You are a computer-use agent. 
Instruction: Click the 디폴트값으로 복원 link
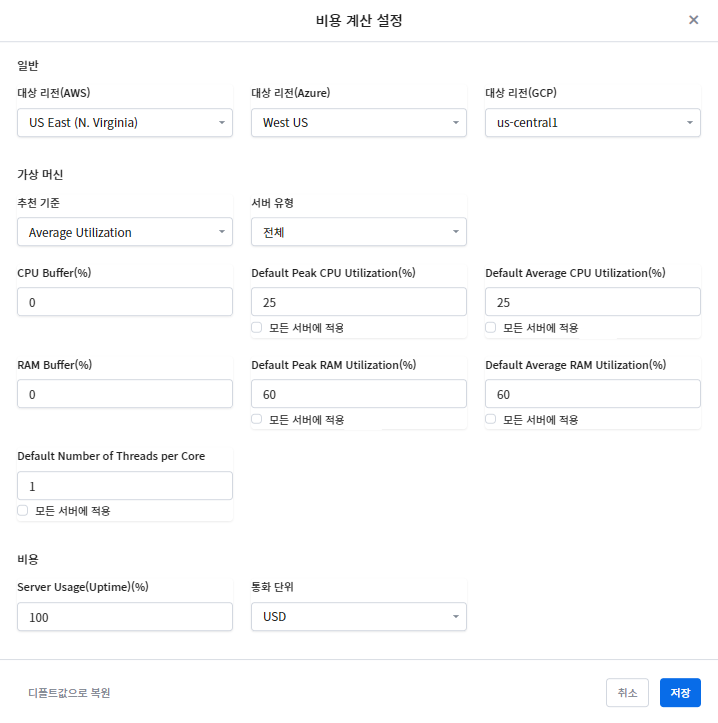coord(69,693)
